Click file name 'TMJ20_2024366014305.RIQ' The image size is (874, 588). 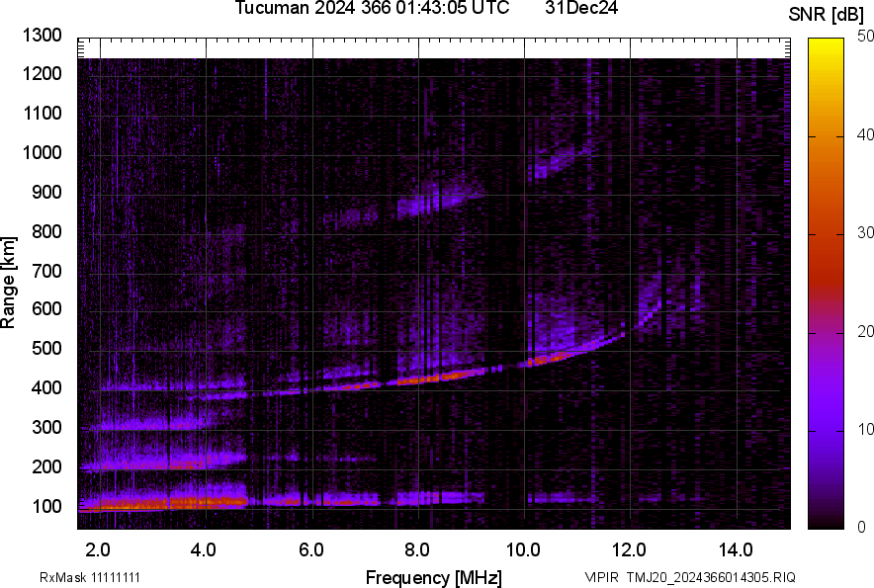click(x=711, y=577)
